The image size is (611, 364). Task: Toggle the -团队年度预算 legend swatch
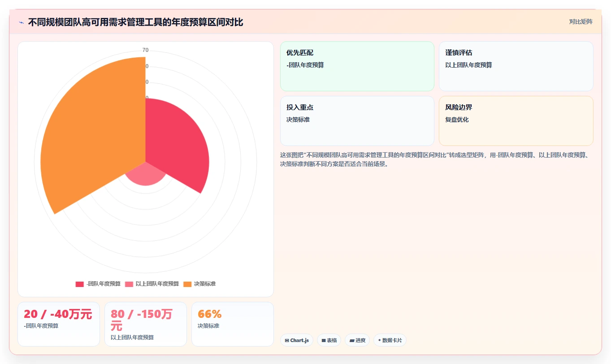79,284
